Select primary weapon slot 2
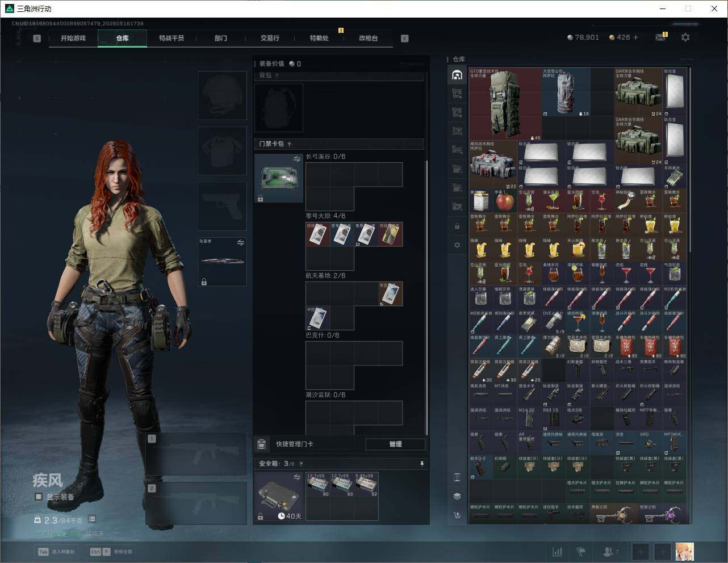728x563 pixels. [x=196, y=503]
